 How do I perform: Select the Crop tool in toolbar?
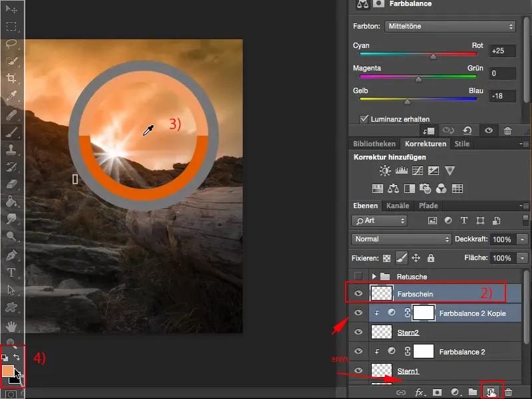point(11,79)
